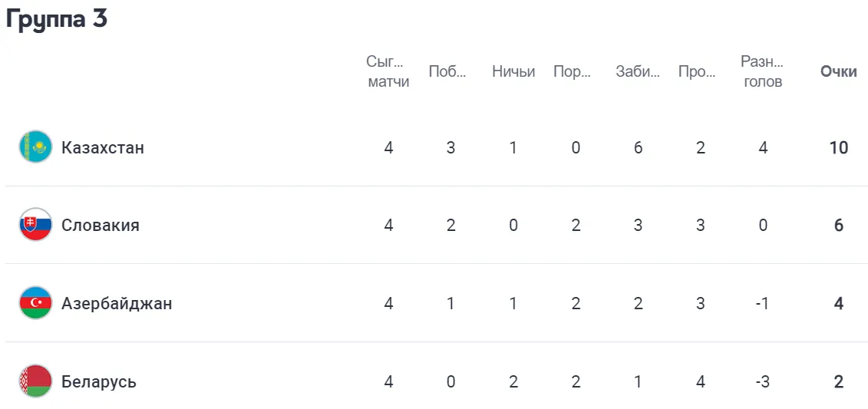Viewport: 868px width, 409px height.
Task: Click Slovakia's points value 6
Action: (x=839, y=226)
